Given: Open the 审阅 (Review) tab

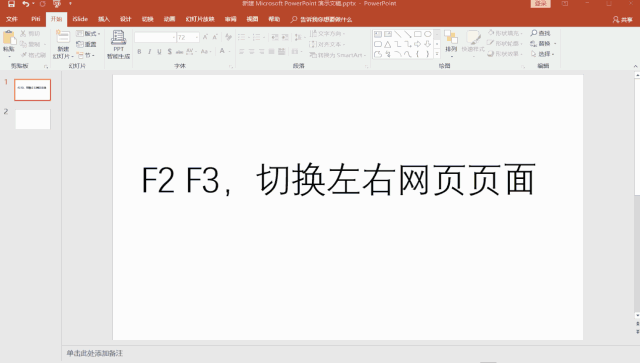Looking at the screenshot, I should [x=231, y=19].
